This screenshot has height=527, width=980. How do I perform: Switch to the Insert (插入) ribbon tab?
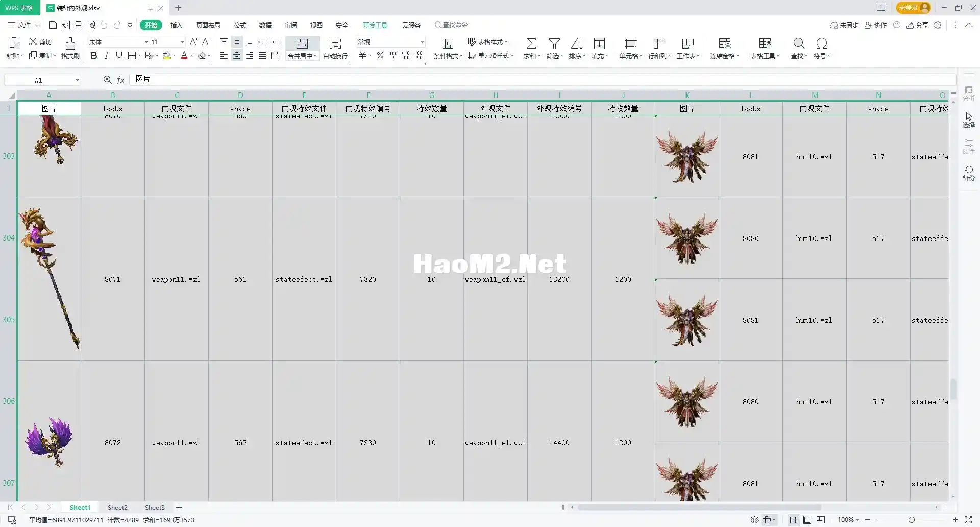point(176,25)
